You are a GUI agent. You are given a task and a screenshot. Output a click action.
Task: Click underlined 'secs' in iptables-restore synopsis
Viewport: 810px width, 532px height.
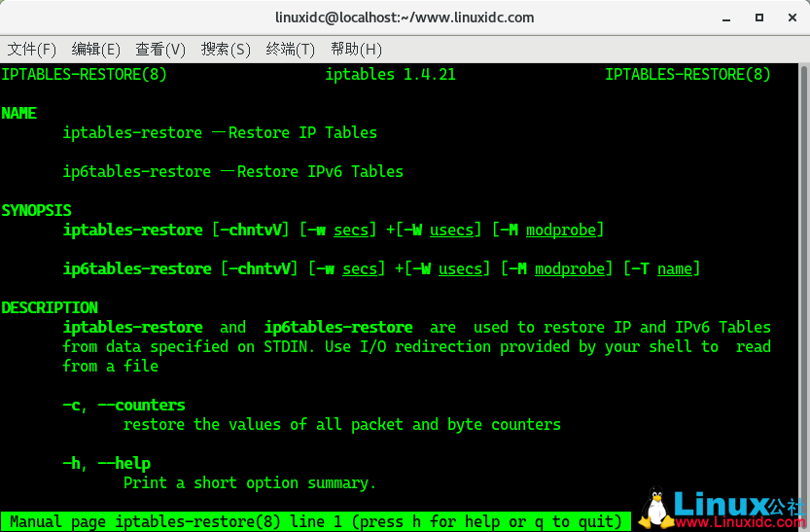click(x=351, y=230)
